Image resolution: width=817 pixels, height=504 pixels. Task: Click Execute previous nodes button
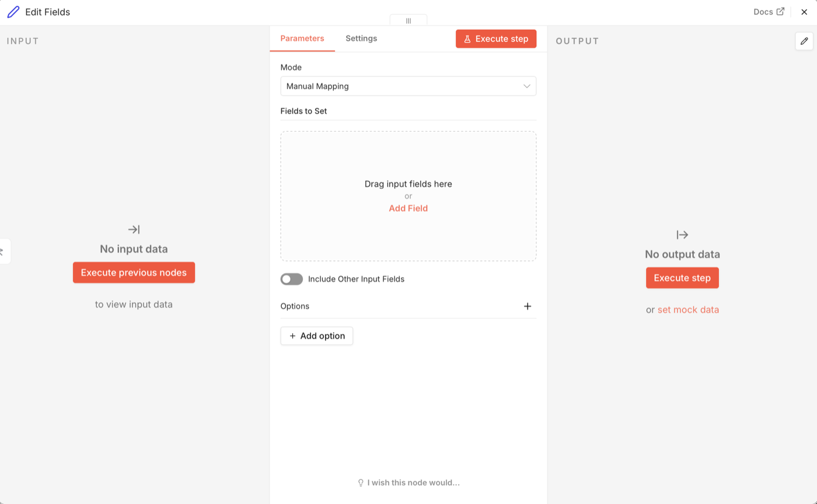pyautogui.click(x=134, y=272)
